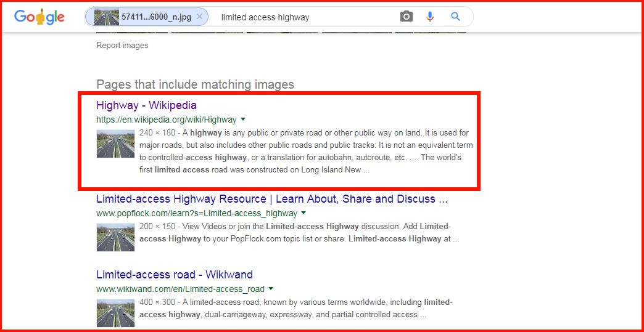Image resolution: width=644 pixels, height=332 pixels.
Task: Click the popflock result highway thumbnail
Action: 115,237
